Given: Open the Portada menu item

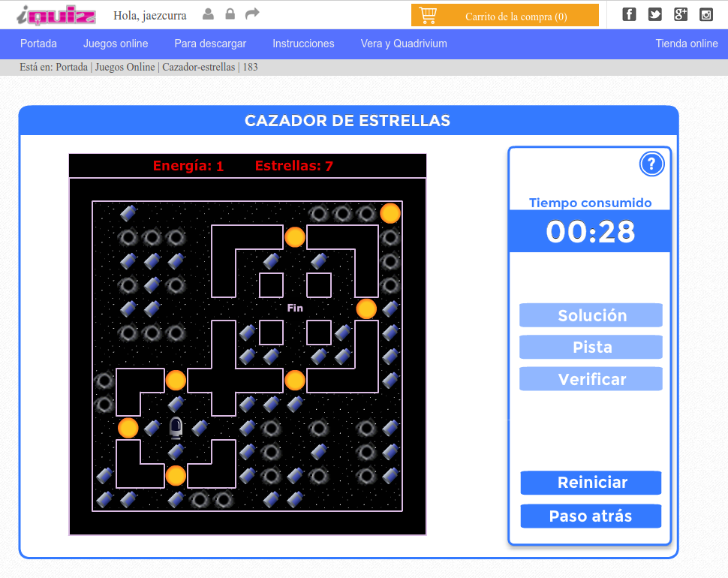Looking at the screenshot, I should click(x=38, y=44).
